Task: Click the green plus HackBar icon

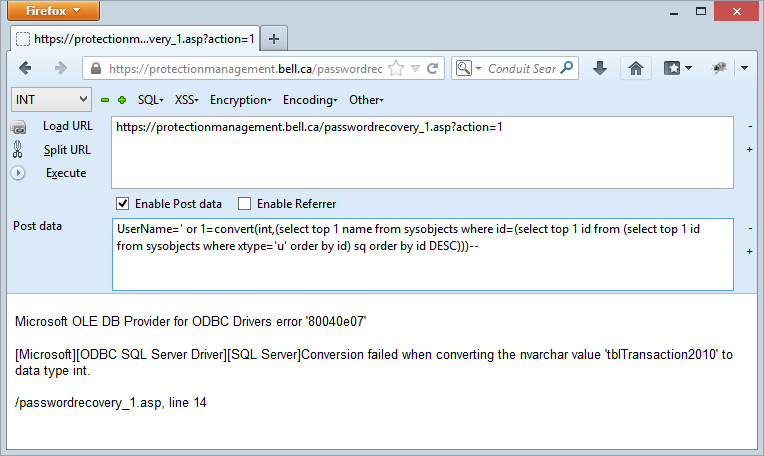Action: click(122, 100)
